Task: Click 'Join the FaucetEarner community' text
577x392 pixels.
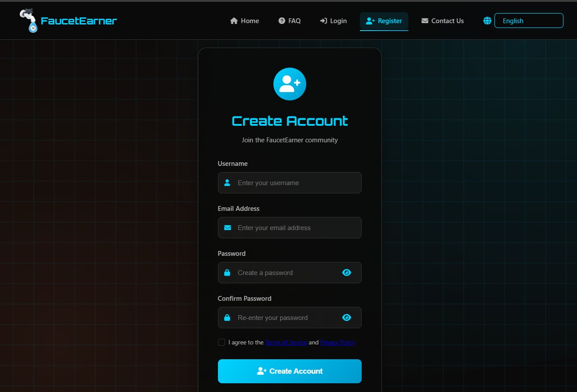Action: click(x=290, y=140)
